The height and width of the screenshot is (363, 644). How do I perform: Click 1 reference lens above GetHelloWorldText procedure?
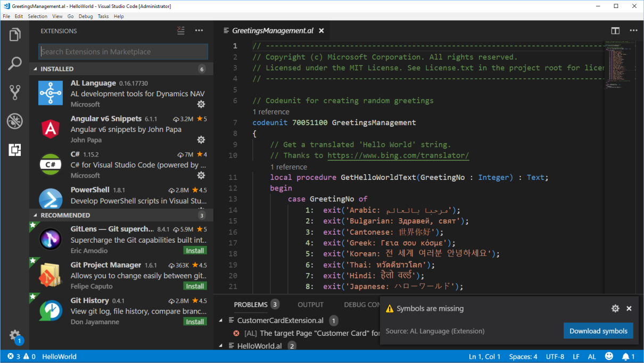[288, 167]
